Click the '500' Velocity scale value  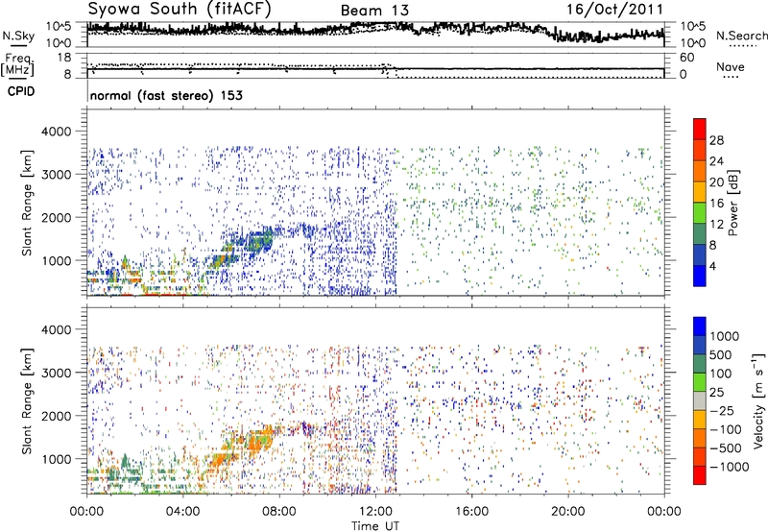tap(721, 355)
